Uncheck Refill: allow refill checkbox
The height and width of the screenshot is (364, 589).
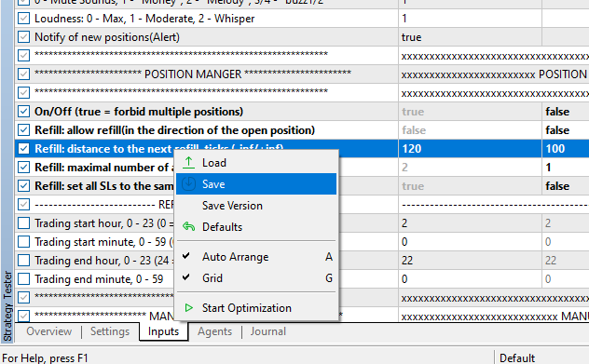coord(23,130)
